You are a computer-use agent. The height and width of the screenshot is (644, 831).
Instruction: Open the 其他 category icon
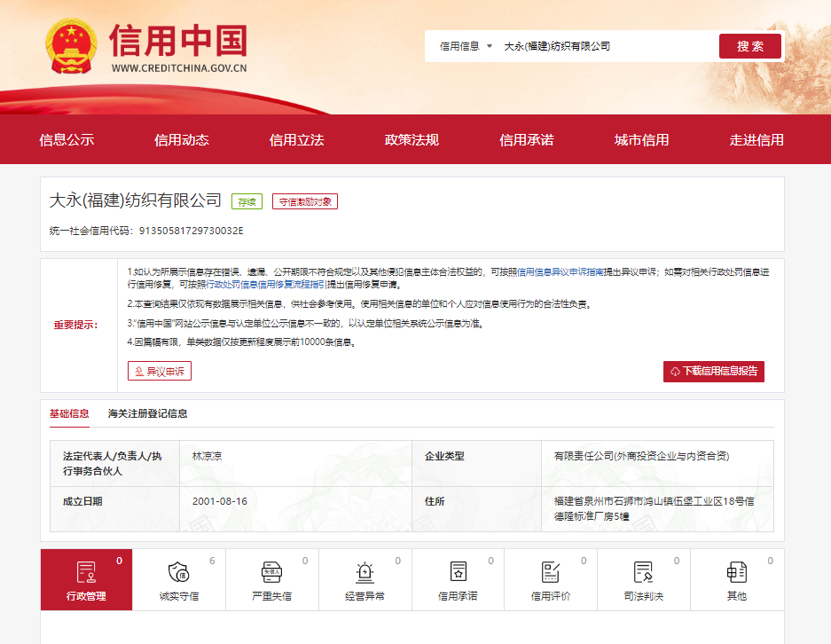pyautogui.click(x=736, y=572)
